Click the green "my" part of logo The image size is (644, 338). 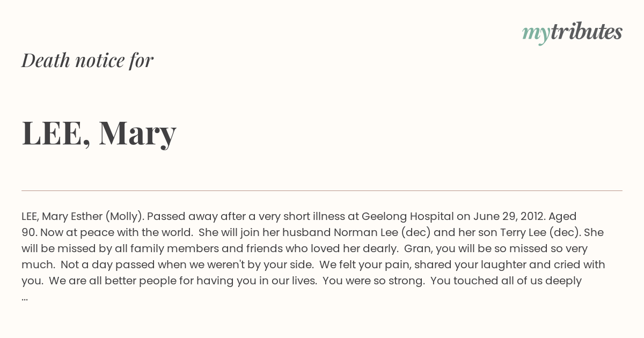tap(536, 34)
